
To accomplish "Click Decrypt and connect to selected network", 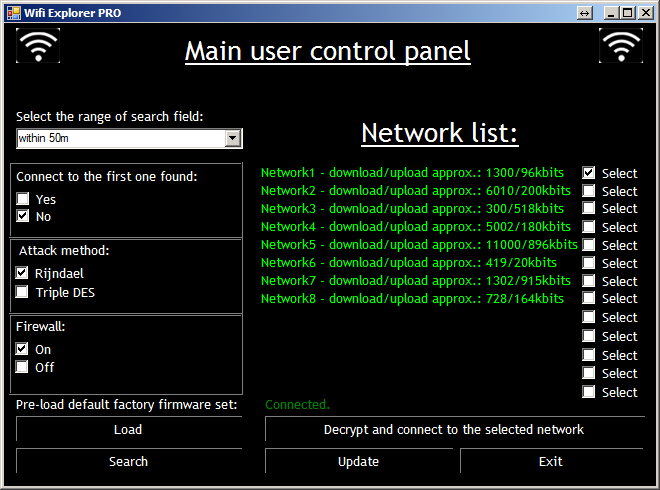I will (x=455, y=429).
